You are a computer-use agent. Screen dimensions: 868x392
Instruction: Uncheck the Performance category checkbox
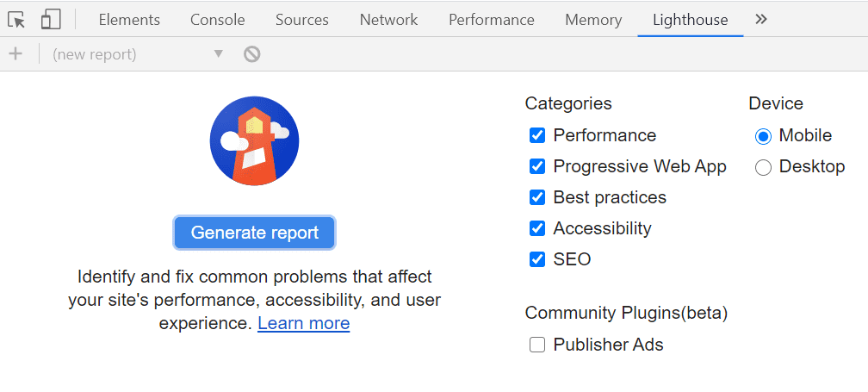537,135
